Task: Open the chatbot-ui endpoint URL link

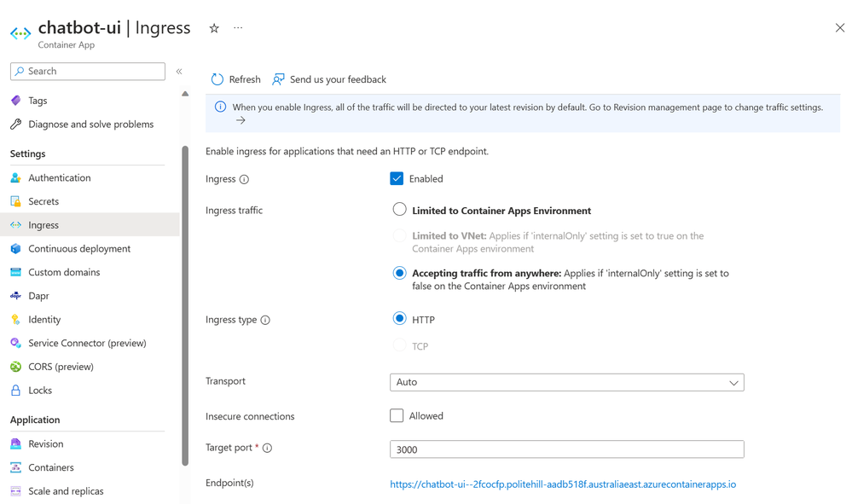Action: 563,484
